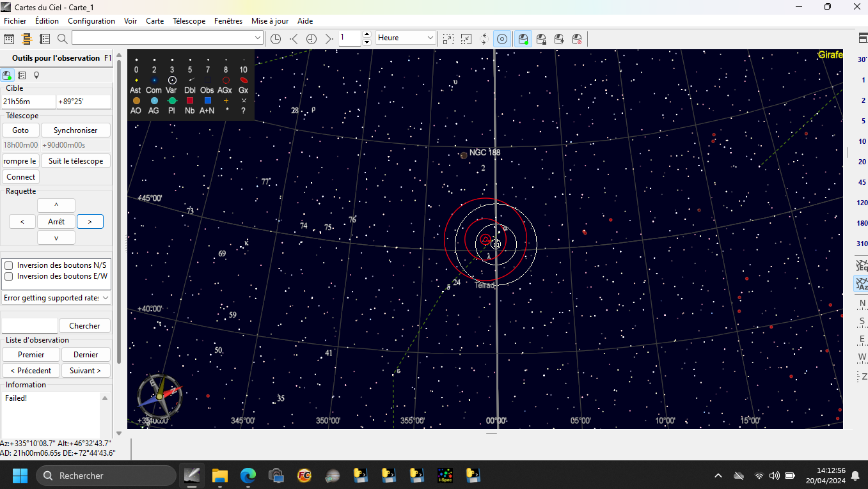Viewport: 868px width, 489px height.
Task: Set field of view to 30 arcminutes
Action: coord(862,59)
